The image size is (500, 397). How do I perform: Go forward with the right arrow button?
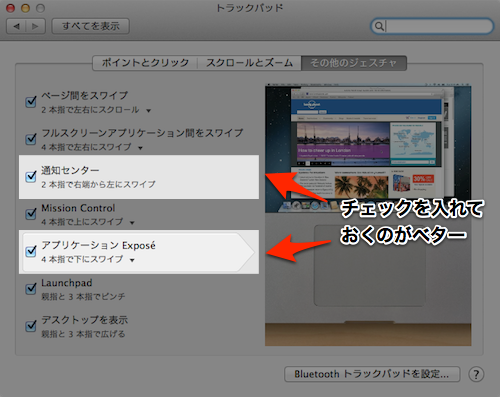click(x=35, y=26)
